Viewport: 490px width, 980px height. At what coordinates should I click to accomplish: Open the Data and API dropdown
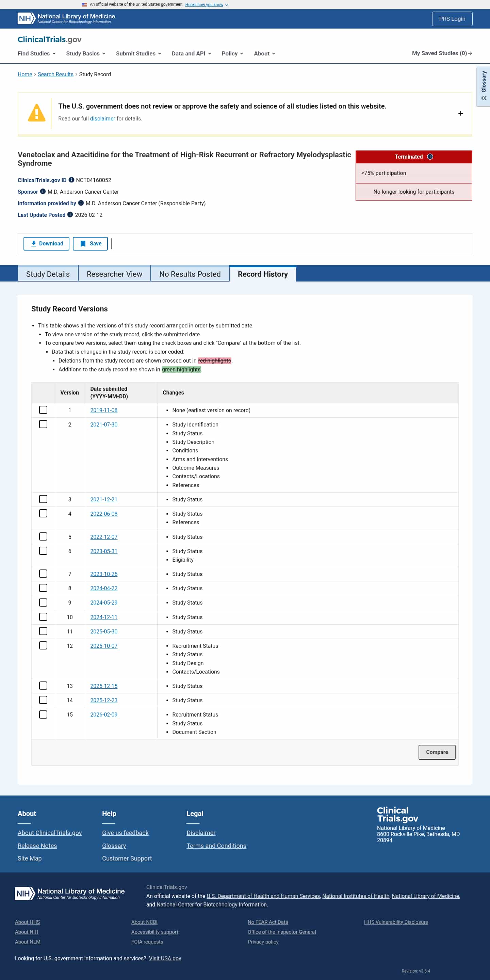point(192,54)
